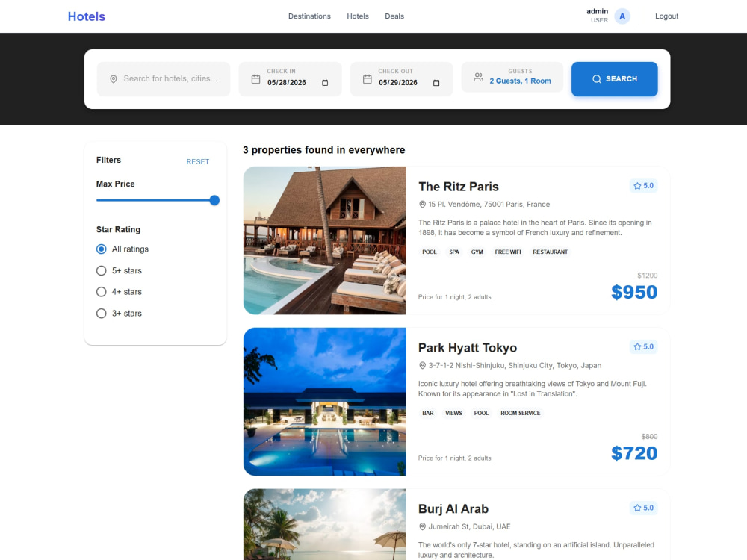Click the calendar icon beside Check In
This screenshot has width=747, height=560.
[255, 79]
